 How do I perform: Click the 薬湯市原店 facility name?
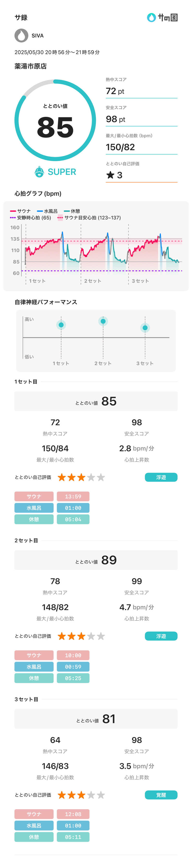point(31,66)
